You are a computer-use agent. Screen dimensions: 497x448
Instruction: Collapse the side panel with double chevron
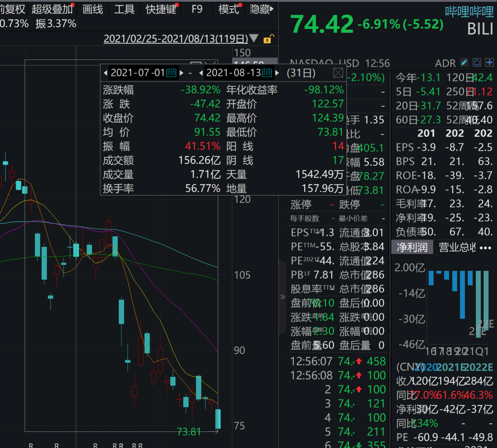tap(283, 297)
